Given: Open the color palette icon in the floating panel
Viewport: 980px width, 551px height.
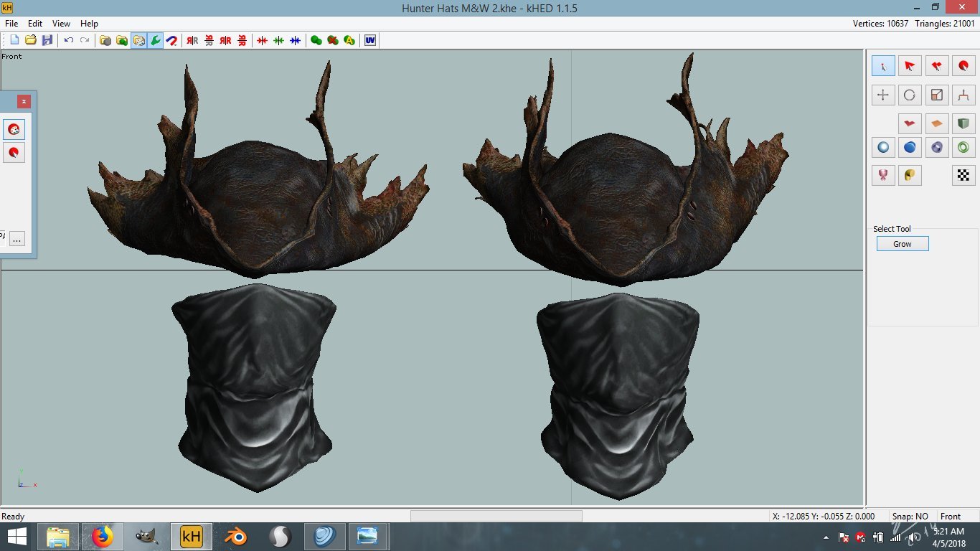Looking at the screenshot, I should 14,130.
